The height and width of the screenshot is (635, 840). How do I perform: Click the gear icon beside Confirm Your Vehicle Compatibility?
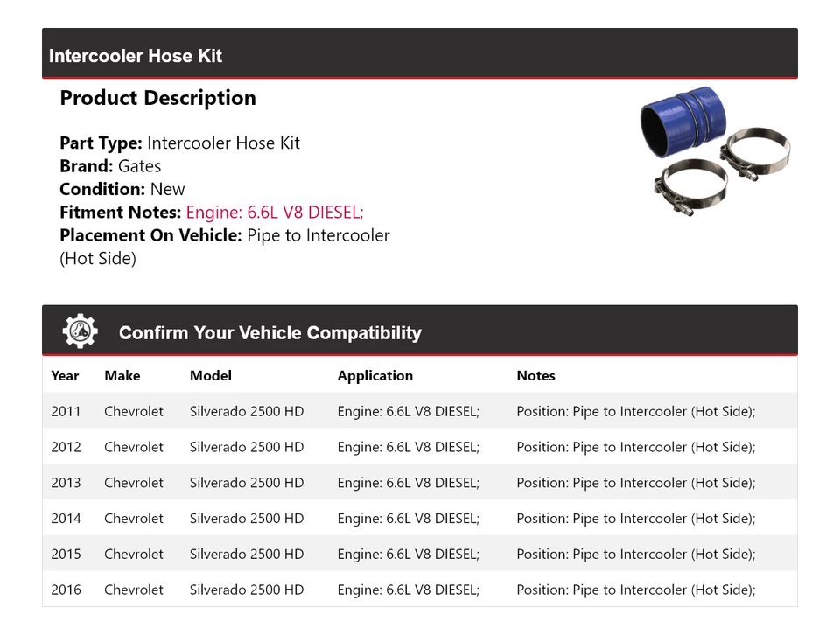(80, 332)
